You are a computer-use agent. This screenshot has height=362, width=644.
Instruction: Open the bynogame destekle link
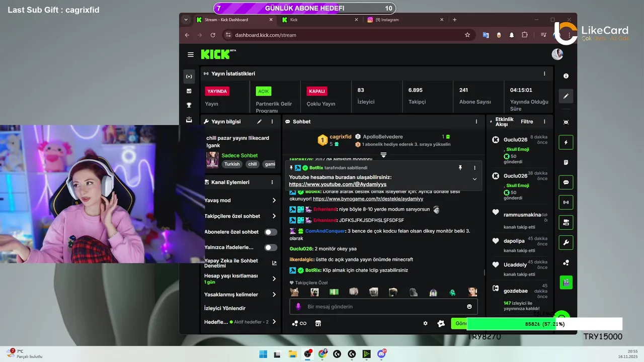tap(368, 199)
